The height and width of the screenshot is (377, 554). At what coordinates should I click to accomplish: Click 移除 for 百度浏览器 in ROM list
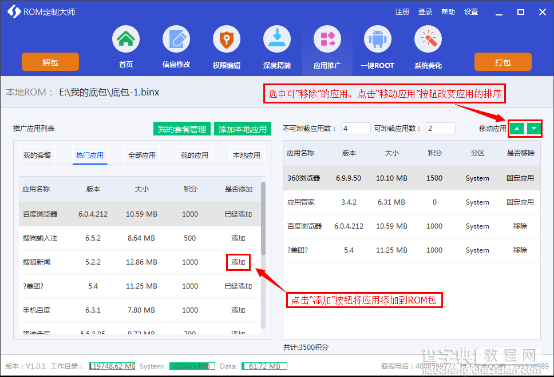coord(520,226)
